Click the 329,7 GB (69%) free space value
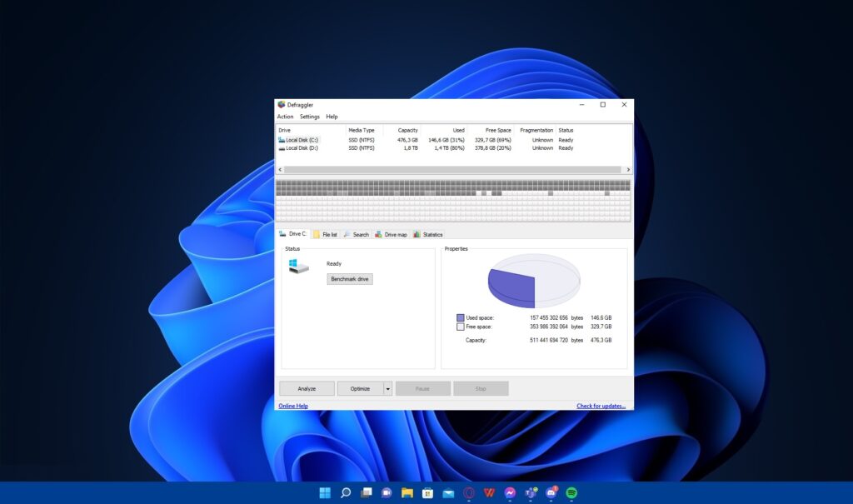The width and height of the screenshot is (853, 504). point(493,140)
